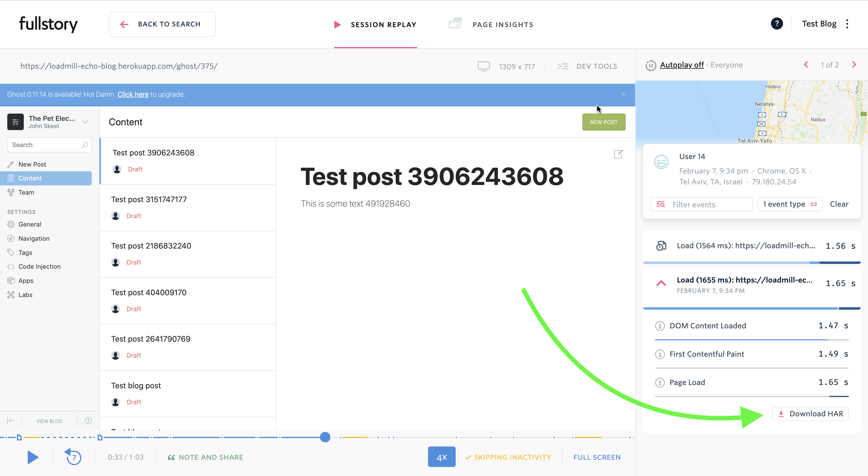The height and width of the screenshot is (476, 868).
Task: Open Dev Tools panel
Action: (587, 66)
